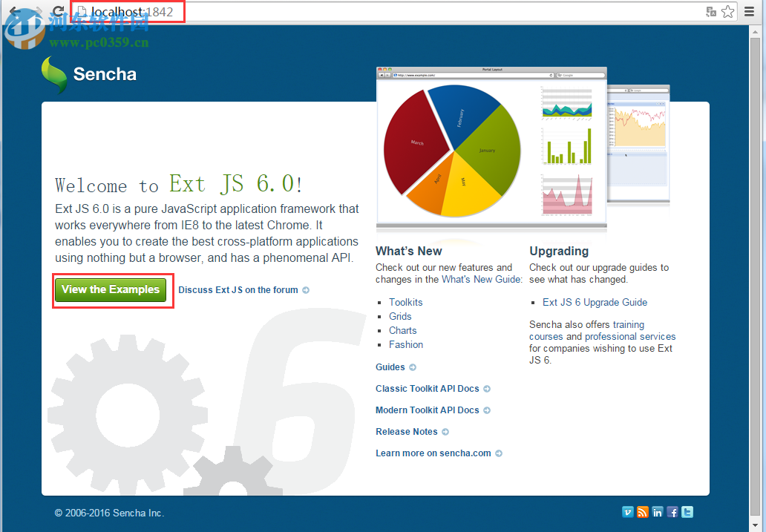The image size is (766, 532).
Task: Click the View the Examples button
Action: point(110,289)
